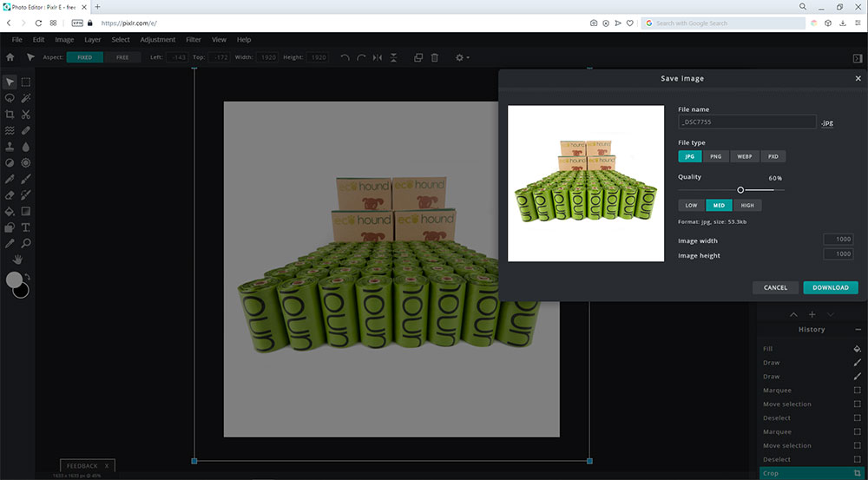Open the Layer menu
This screenshot has height=480, width=868.
pos(93,40)
